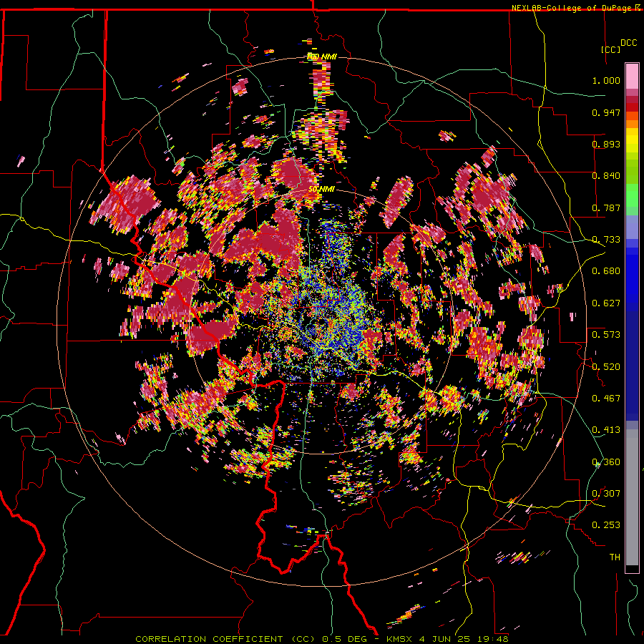Select the 0.787 scale value
The width and height of the screenshot is (644, 644).
pyautogui.click(x=606, y=208)
